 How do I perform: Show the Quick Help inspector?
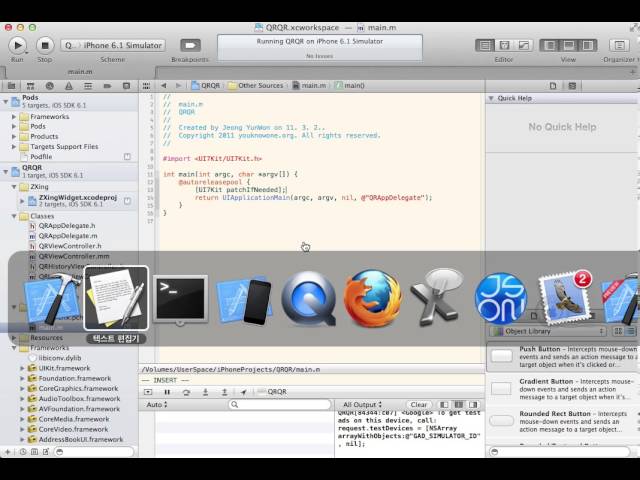[x=572, y=86]
